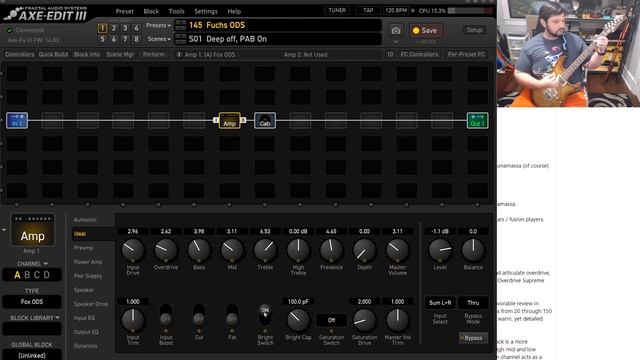The image size is (640, 360).
Task: Select amp channel B
Action: coord(27,275)
